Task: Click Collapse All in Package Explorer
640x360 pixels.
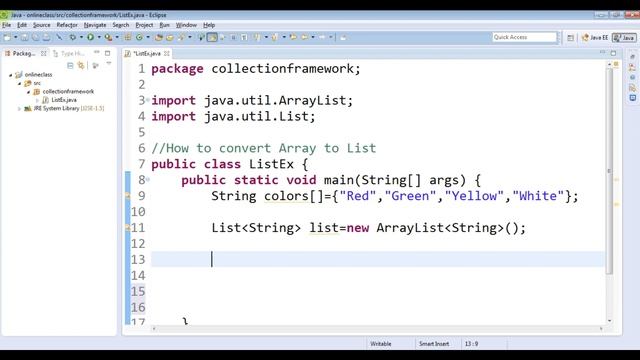Action: tap(70, 65)
